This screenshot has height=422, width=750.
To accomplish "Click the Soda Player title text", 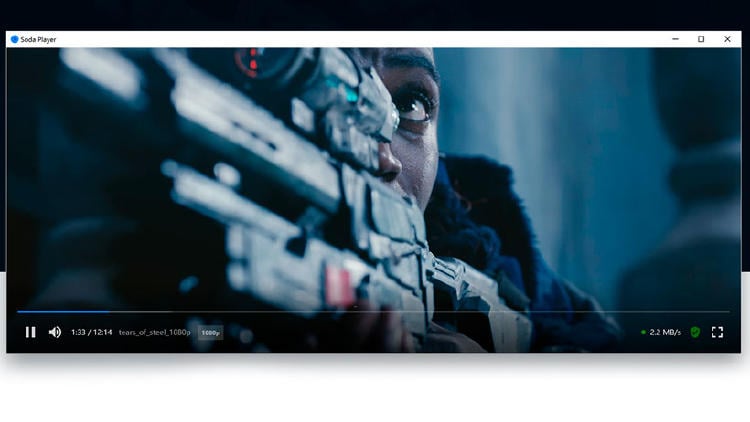I will pyautogui.click(x=41, y=39).
